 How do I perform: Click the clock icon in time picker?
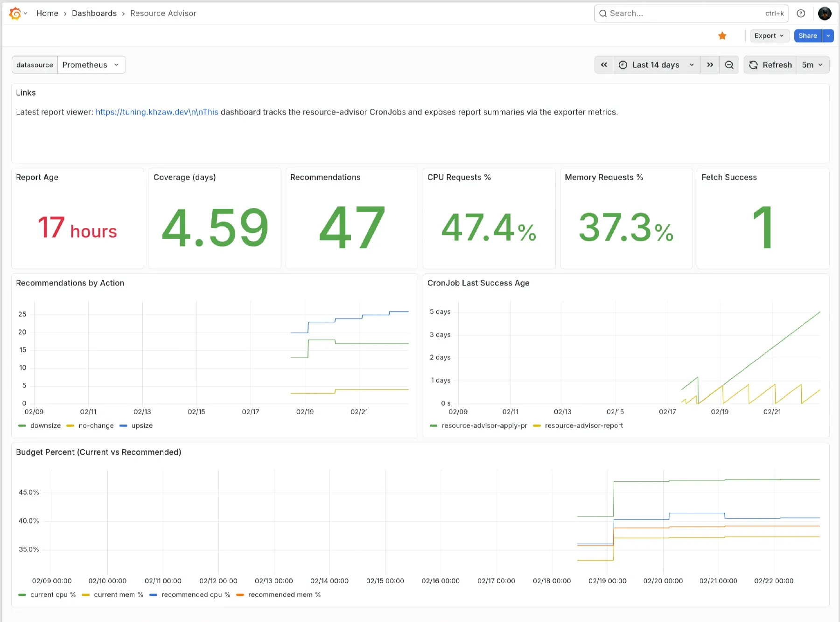tap(623, 65)
